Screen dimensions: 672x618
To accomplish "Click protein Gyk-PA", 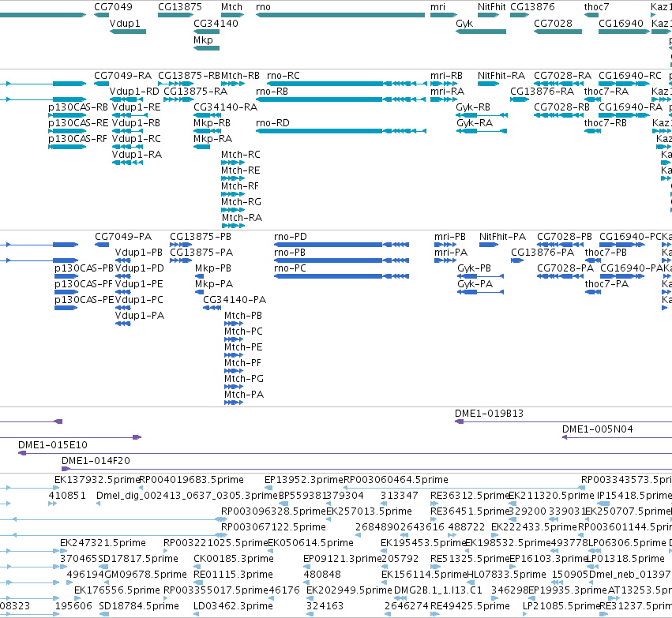I will point(475,284).
